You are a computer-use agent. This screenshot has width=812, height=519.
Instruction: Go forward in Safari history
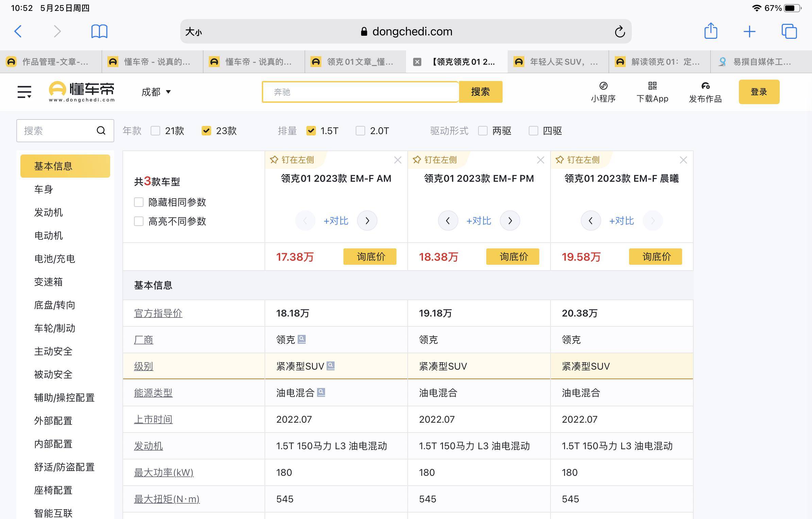57,31
